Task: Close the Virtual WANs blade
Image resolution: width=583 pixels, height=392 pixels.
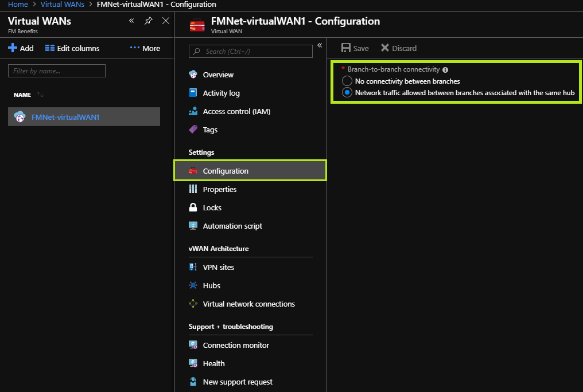Action: (x=166, y=21)
